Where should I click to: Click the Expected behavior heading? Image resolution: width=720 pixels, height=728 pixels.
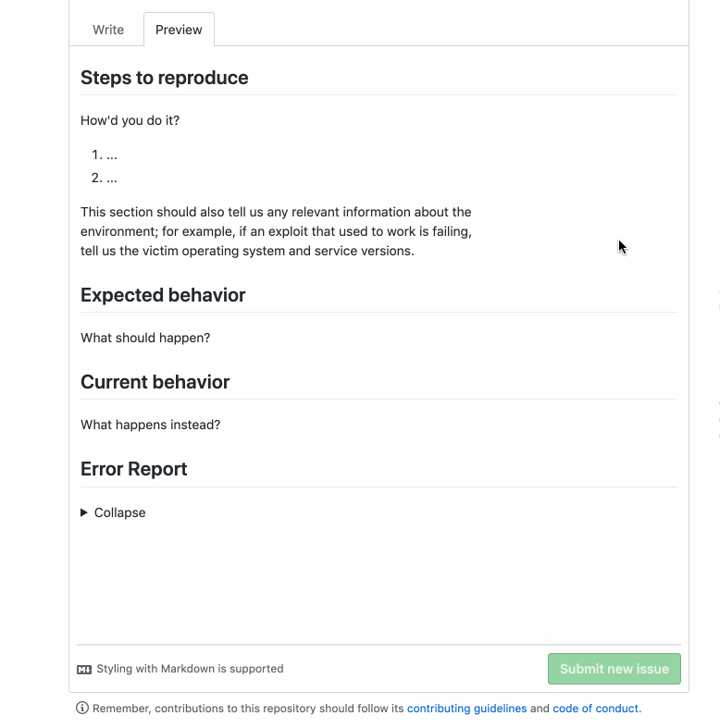[x=163, y=295]
